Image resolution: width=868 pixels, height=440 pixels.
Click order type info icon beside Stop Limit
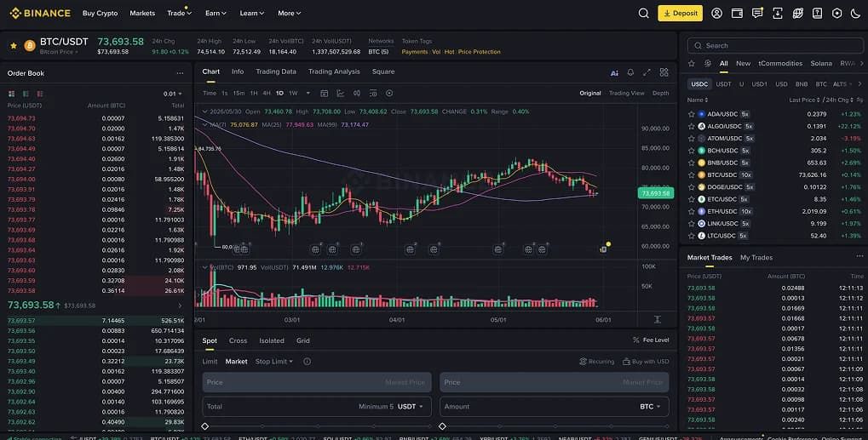coord(308,362)
